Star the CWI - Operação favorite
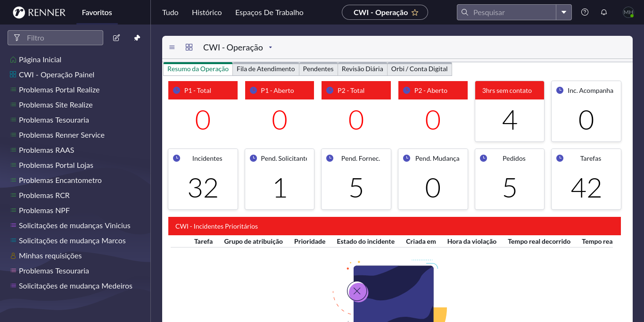The height and width of the screenshot is (322, 644). (x=415, y=13)
